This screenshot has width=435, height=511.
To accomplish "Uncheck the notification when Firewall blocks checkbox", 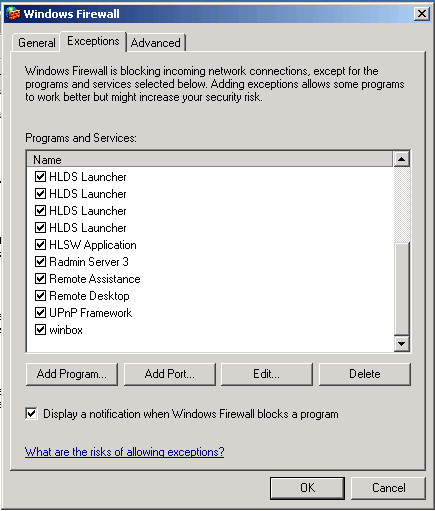I will tap(31, 414).
